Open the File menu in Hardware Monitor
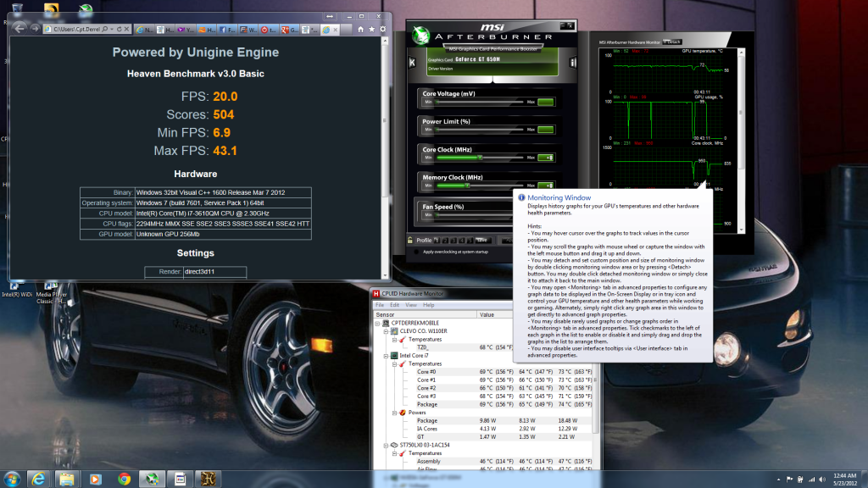 click(x=381, y=304)
